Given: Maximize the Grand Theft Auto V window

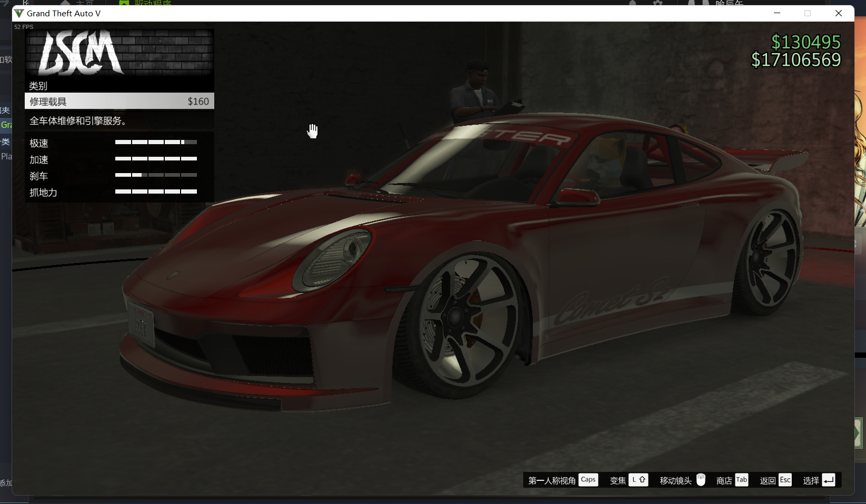Looking at the screenshot, I should (x=808, y=13).
